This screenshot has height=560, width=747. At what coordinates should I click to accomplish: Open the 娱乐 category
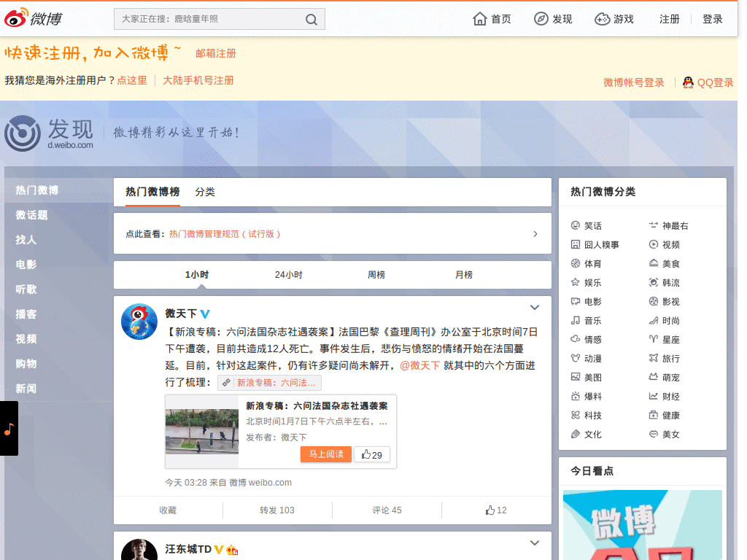click(x=587, y=283)
